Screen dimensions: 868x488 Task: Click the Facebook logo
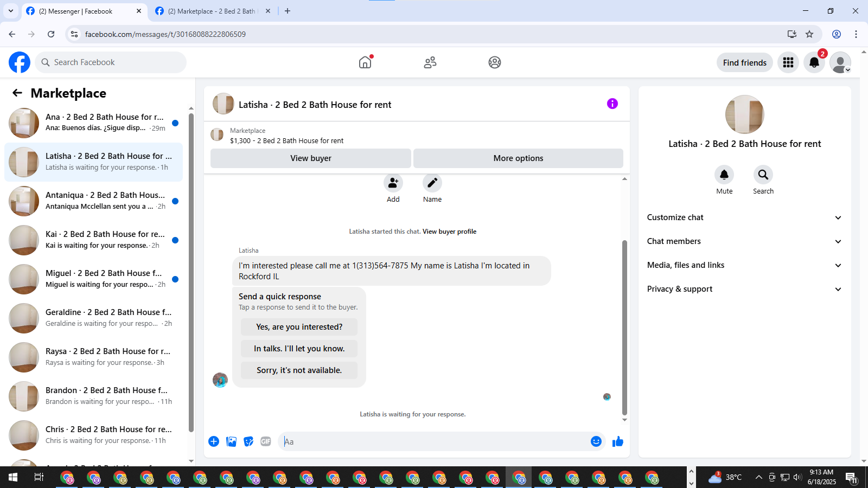click(20, 62)
